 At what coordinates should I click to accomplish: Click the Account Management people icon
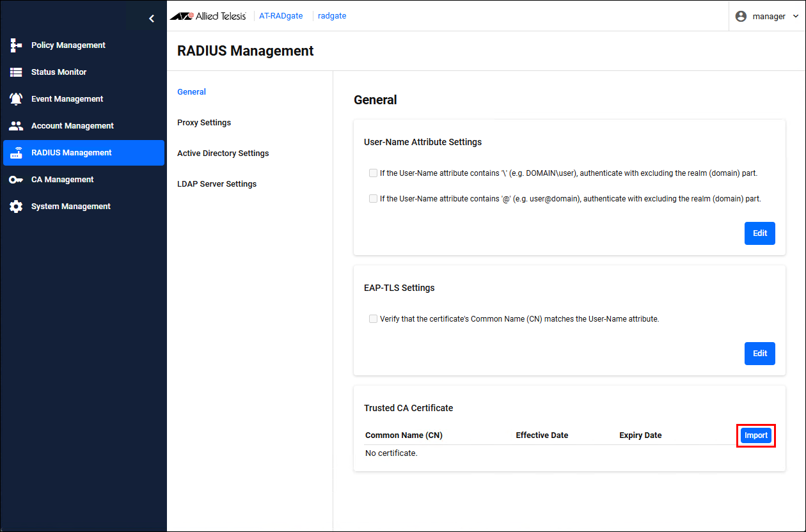tap(16, 126)
